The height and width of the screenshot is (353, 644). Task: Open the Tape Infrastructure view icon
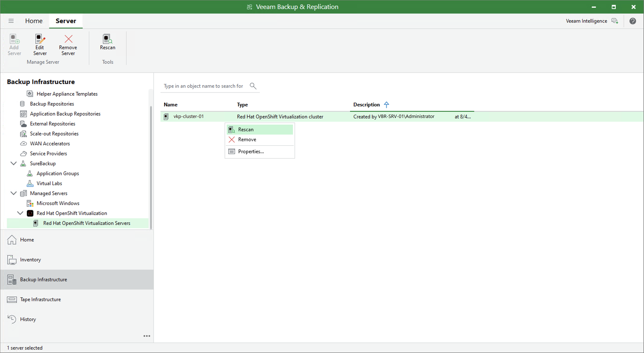tap(12, 300)
